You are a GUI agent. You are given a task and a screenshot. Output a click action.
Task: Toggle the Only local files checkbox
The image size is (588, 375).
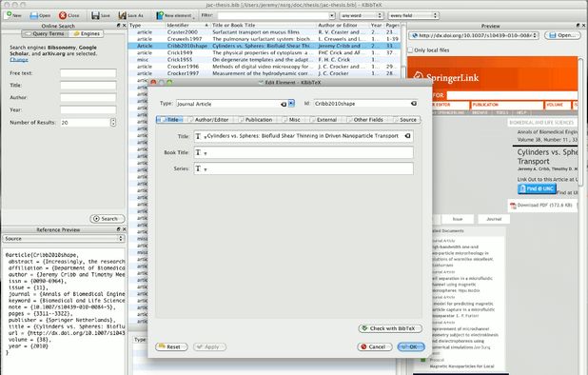(410, 49)
